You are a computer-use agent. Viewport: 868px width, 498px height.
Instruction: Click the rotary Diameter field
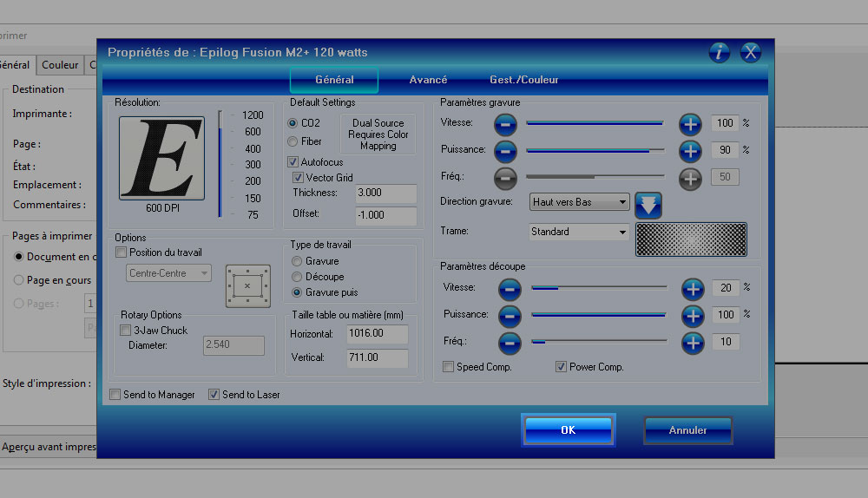[233, 344]
